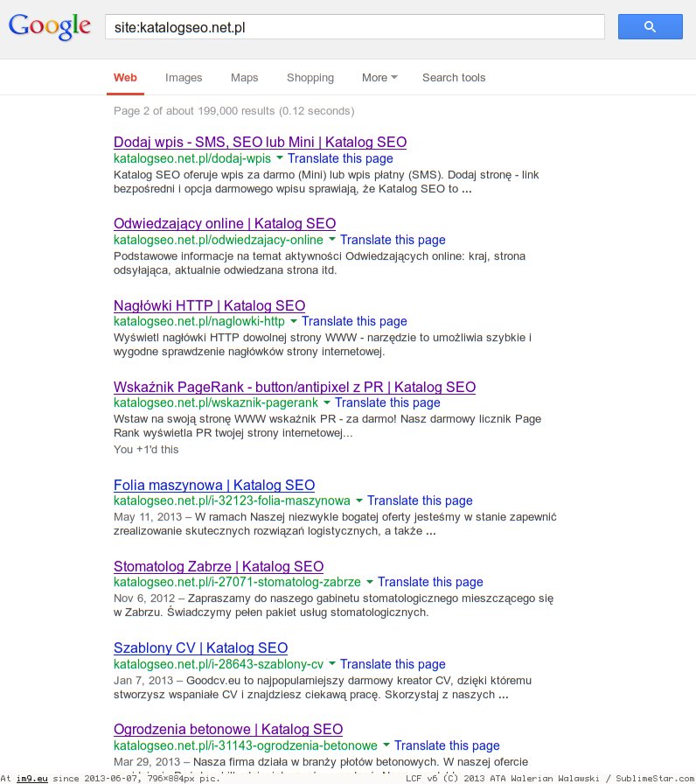
Task: Click the Google logo
Action: [x=50, y=26]
